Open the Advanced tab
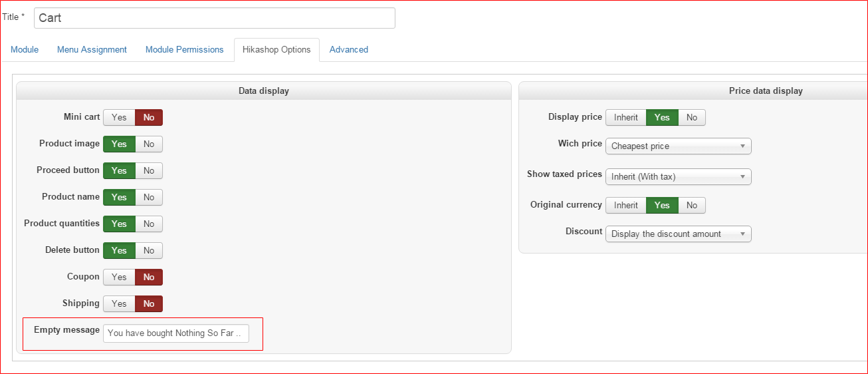 tap(348, 50)
